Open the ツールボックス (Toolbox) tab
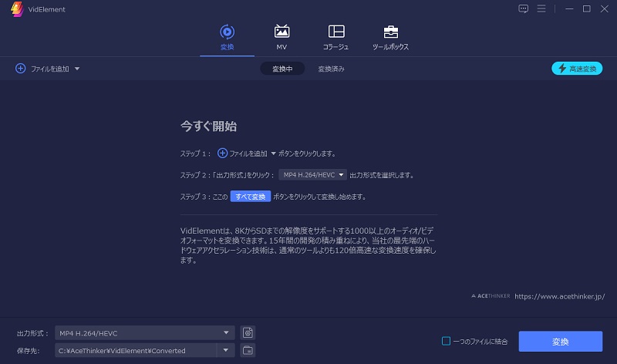The width and height of the screenshot is (617, 364). click(390, 38)
